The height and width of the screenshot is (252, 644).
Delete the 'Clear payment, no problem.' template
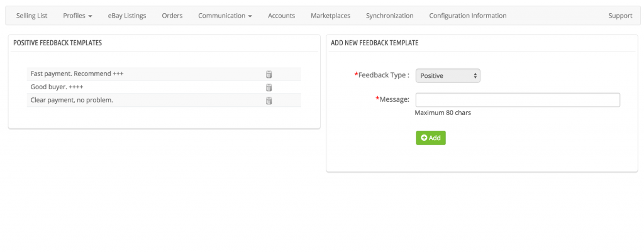pyautogui.click(x=269, y=101)
